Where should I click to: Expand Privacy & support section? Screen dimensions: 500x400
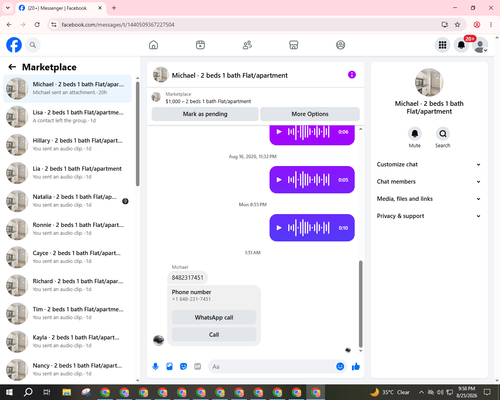coord(429,216)
